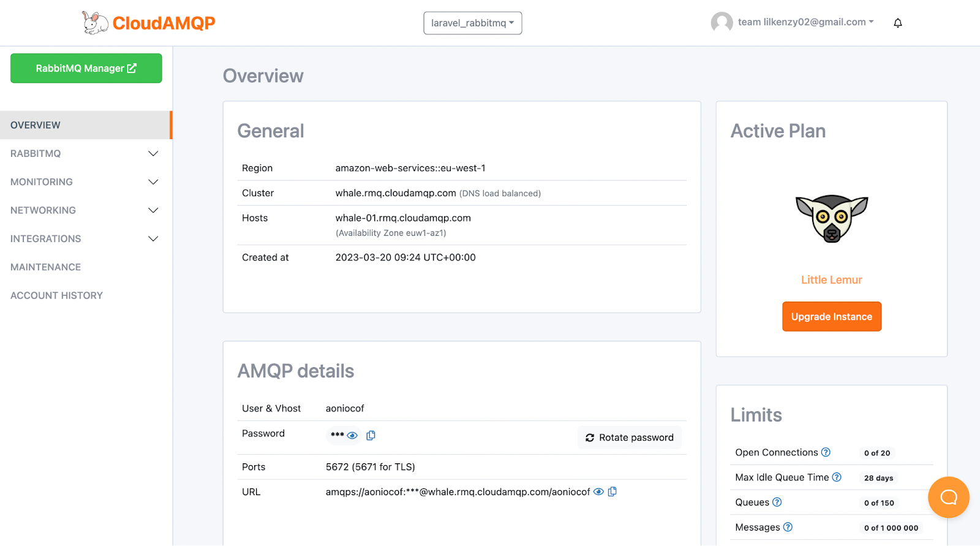Reveal password with the eye icon

pos(352,435)
